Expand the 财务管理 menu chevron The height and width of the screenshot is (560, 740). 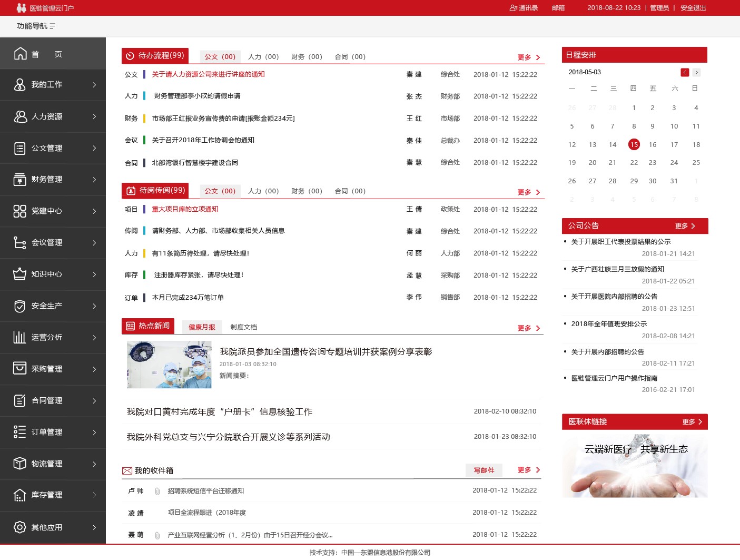tap(94, 180)
